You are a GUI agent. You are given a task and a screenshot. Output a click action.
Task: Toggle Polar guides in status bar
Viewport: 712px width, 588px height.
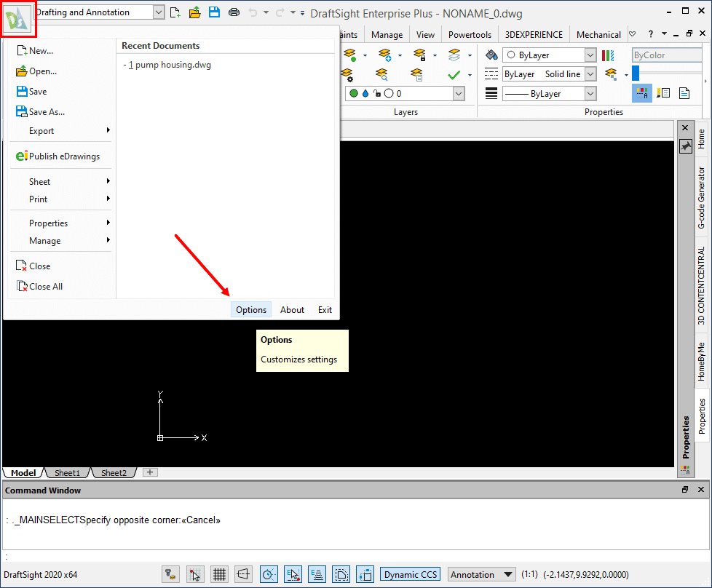tap(269, 575)
